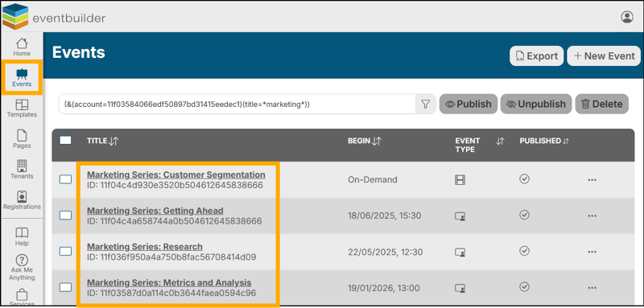Click the filter funnel icon
Image resolution: width=644 pixels, height=308 pixels.
pyautogui.click(x=426, y=105)
